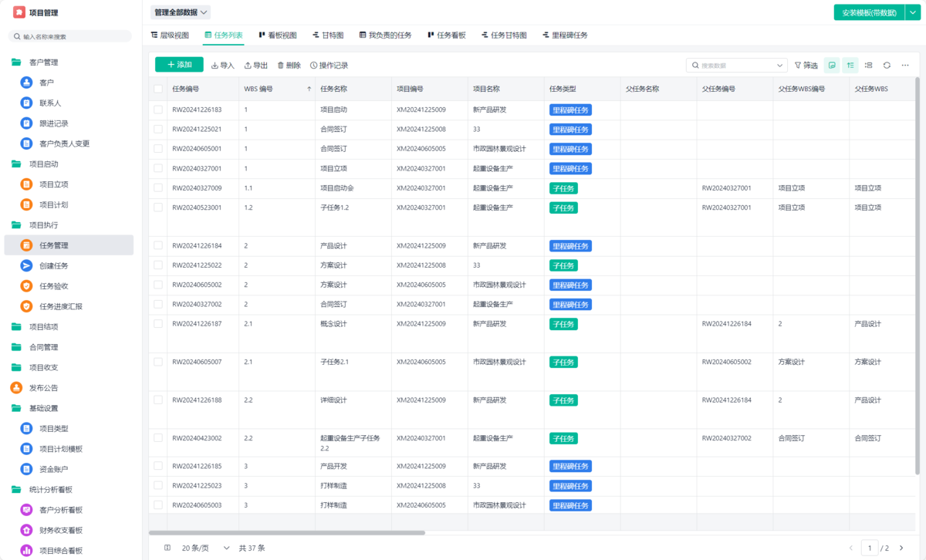Expand the arrow beside 安装模板(带数据)
This screenshot has height=560, width=926.
(x=911, y=12)
